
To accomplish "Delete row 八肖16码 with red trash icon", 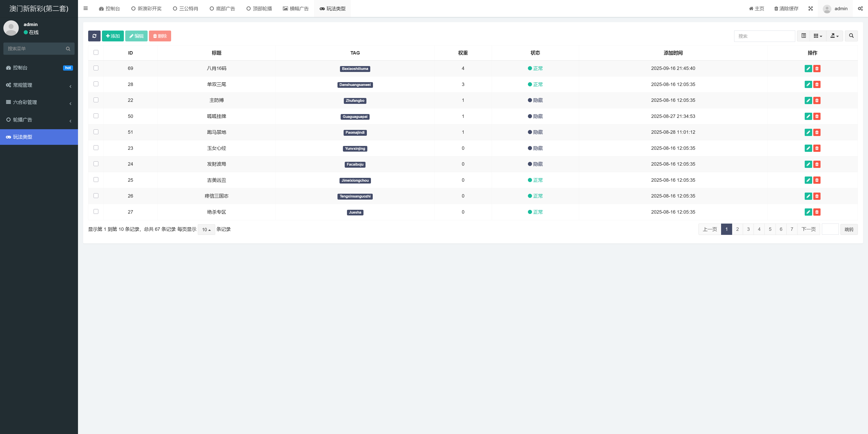I will 817,69.
